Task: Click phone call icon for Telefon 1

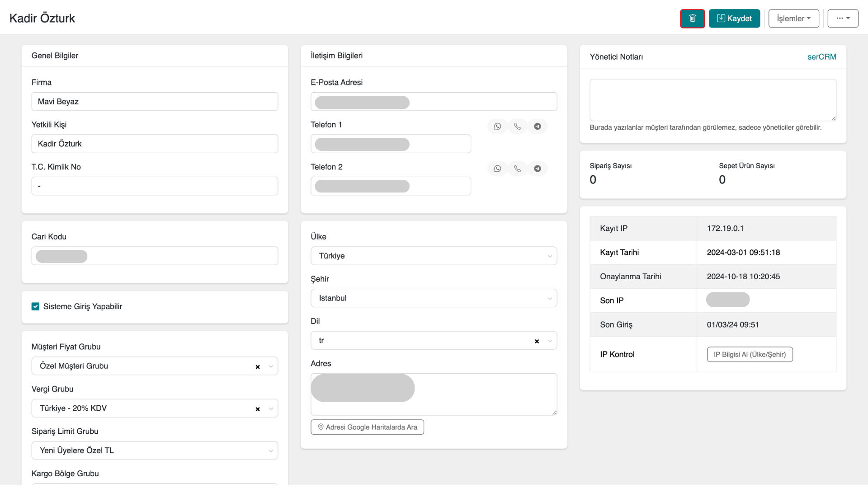Action: tap(517, 127)
